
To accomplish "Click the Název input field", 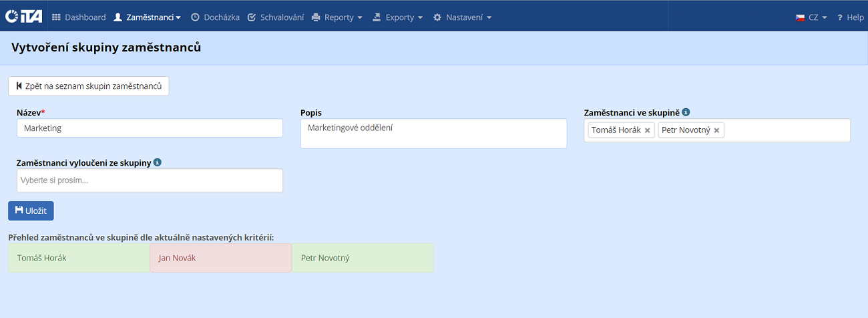I will [150, 128].
